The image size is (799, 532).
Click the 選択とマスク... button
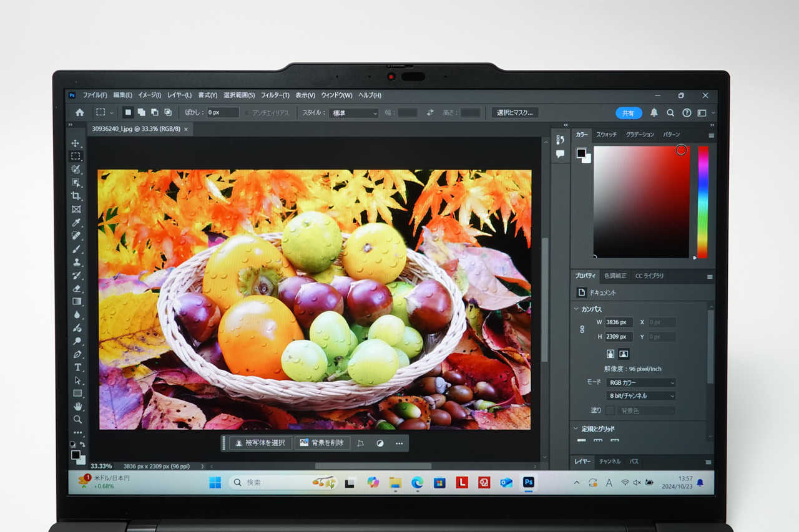pyautogui.click(x=516, y=113)
